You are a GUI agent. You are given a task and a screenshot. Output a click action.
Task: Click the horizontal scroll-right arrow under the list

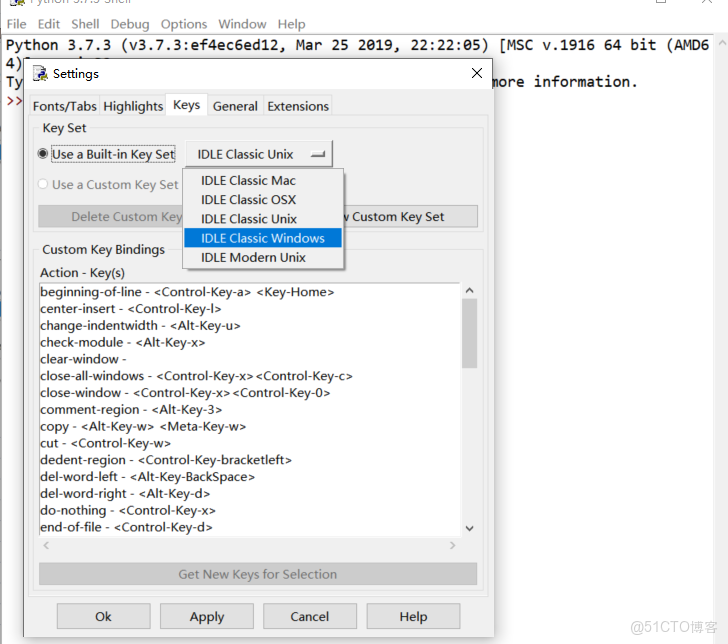[x=453, y=545]
